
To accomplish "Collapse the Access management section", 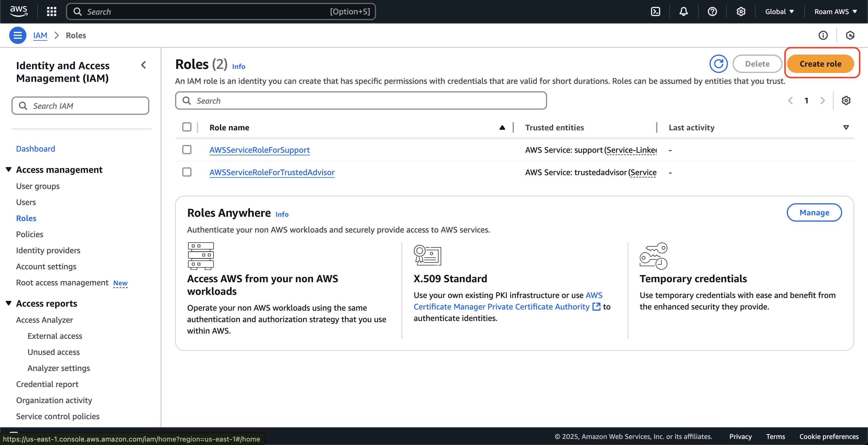I will [9, 169].
